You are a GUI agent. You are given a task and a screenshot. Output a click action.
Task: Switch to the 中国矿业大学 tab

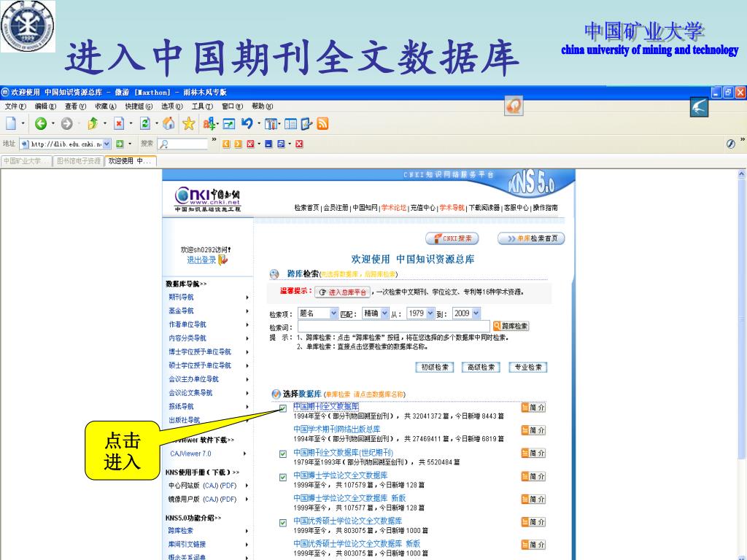pyautogui.click(x=26, y=161)
